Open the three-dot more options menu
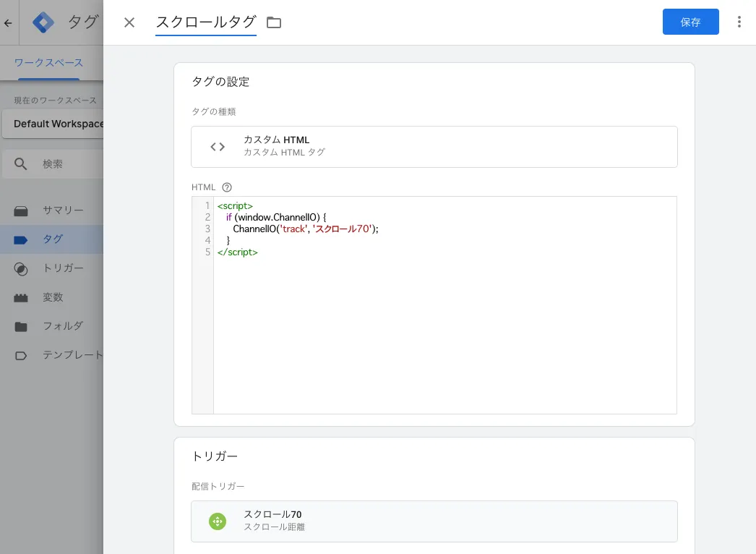 [x=739, y=22]
